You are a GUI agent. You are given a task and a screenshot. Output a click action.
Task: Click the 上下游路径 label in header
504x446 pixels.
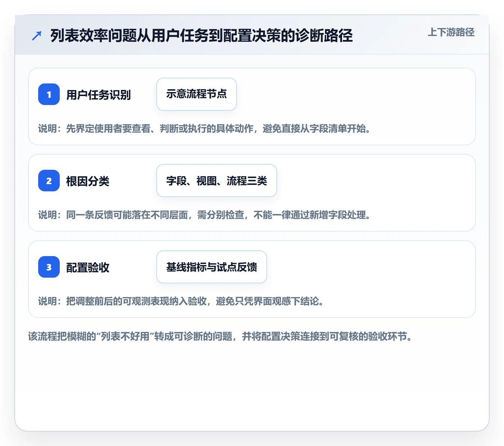(451, 32)
